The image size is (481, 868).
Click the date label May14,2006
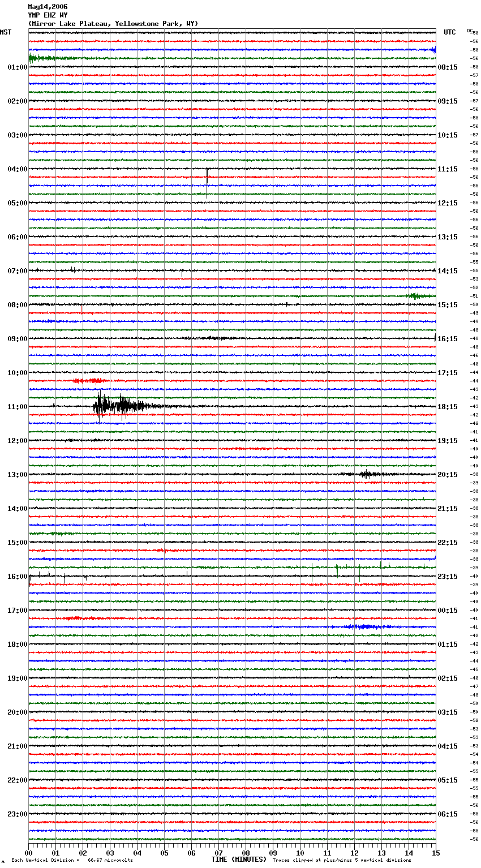click(x=48, y=7)
